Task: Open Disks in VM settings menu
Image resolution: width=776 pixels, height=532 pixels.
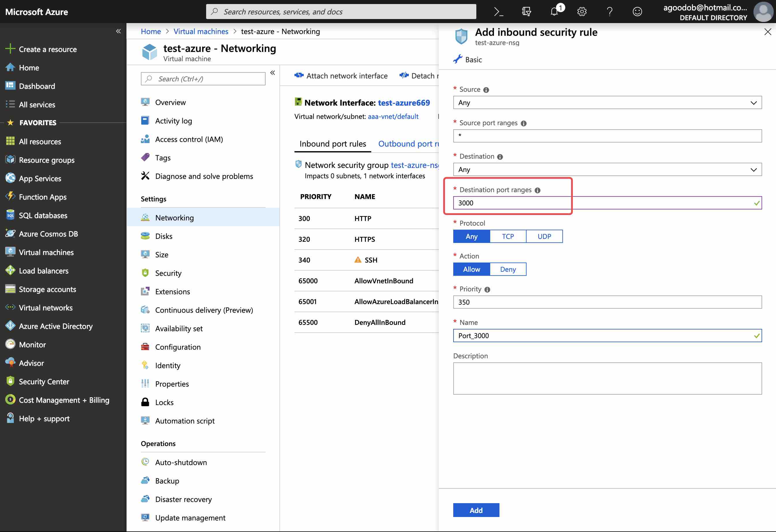Action: [164, 236]
